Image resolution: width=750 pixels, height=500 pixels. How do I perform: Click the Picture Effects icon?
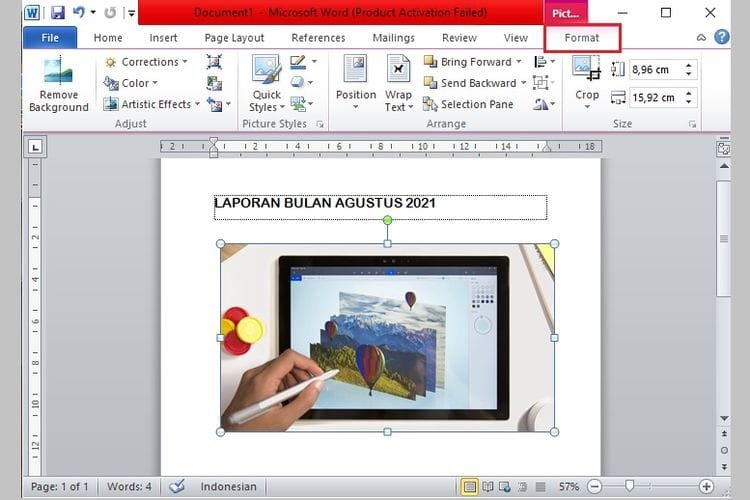(x=298, y=83)
